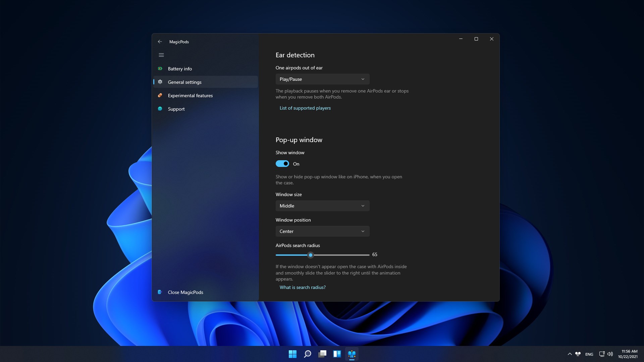Expand the Window size dropdown
The image size is (644, 362).
322,206
